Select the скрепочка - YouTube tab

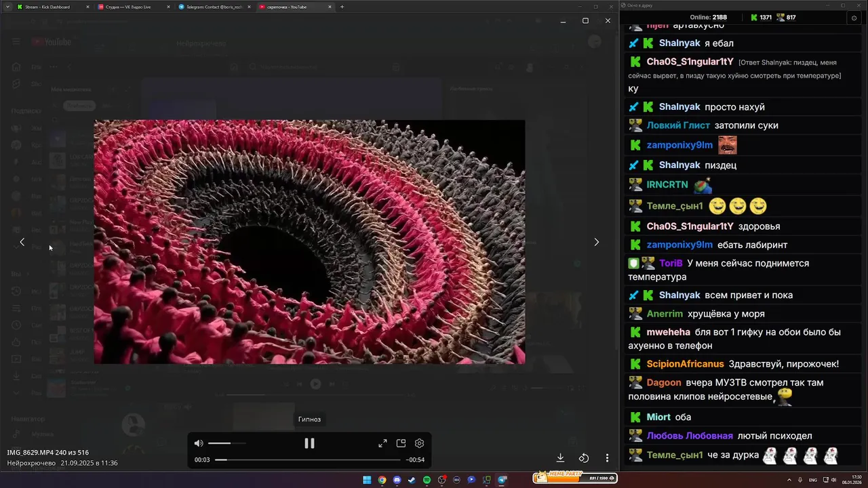tap(295, 7)
